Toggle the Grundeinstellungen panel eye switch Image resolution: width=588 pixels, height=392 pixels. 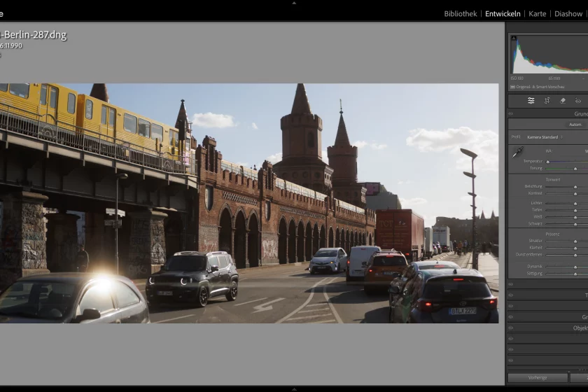point(511,113)
